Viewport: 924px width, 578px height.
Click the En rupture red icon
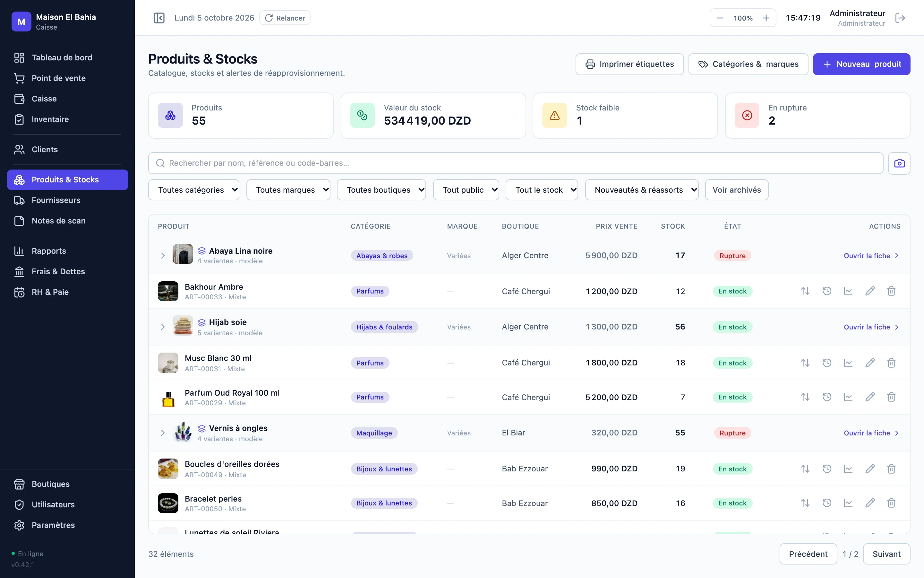click(747, 116)
